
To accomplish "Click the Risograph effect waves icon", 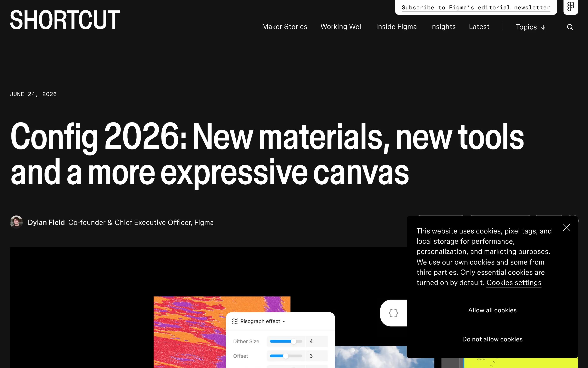I will pyautogui.click(x=235, y=321).
